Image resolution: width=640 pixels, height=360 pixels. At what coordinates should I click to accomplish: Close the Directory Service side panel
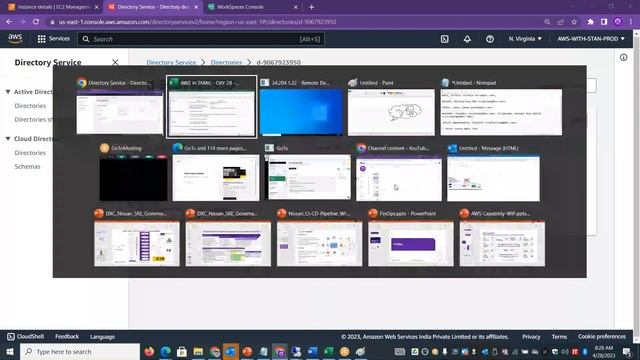tap(115, 62)
